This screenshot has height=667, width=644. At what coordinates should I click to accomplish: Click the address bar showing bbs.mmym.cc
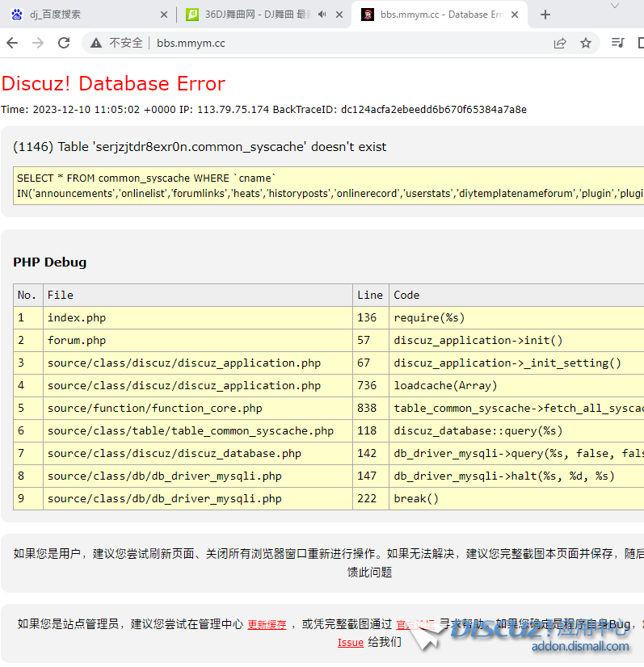(323, 43)
